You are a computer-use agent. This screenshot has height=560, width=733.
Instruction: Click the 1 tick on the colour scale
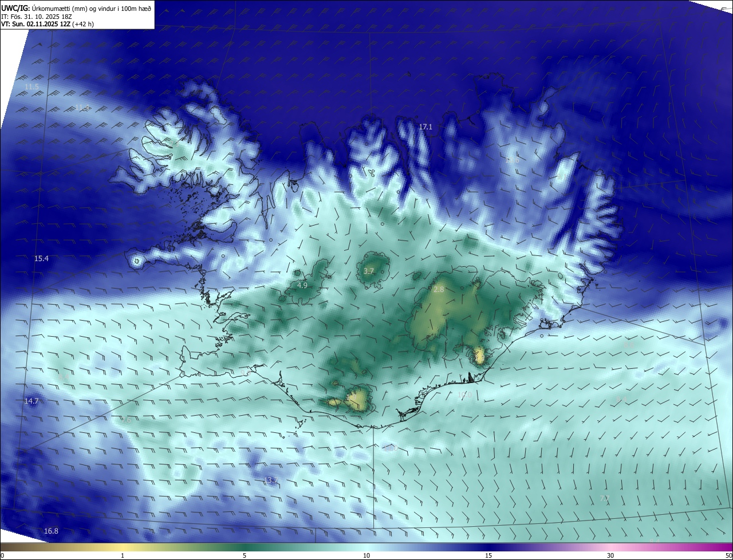[123, 555]
